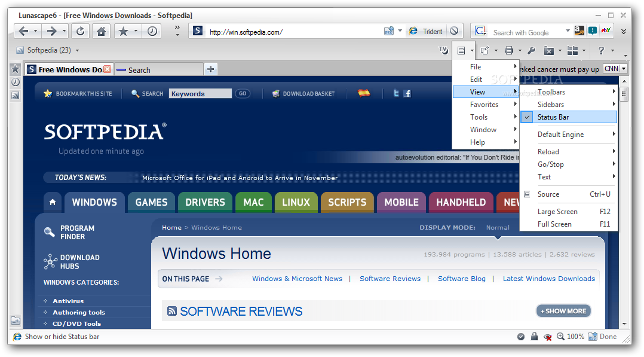Open the LINUX category tab
The width and height of the screenshot is (644, 357).
tap(296, 202)
